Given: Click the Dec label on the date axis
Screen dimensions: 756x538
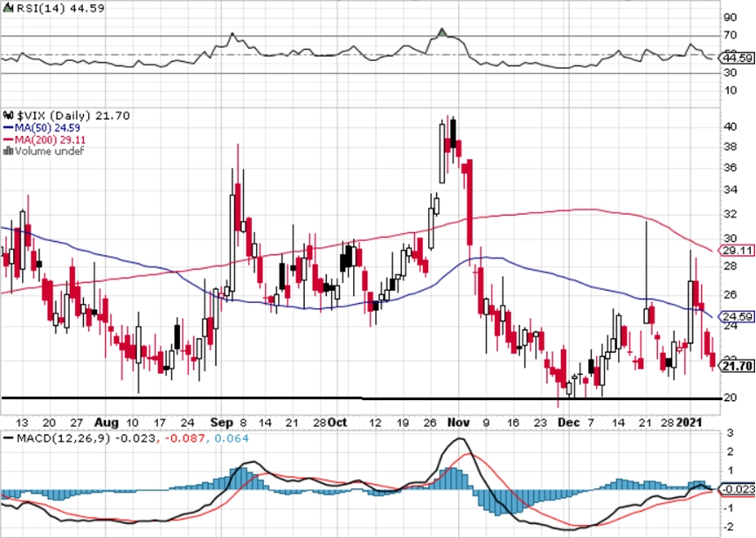Looking at the screenshot, I should [568, 423].
